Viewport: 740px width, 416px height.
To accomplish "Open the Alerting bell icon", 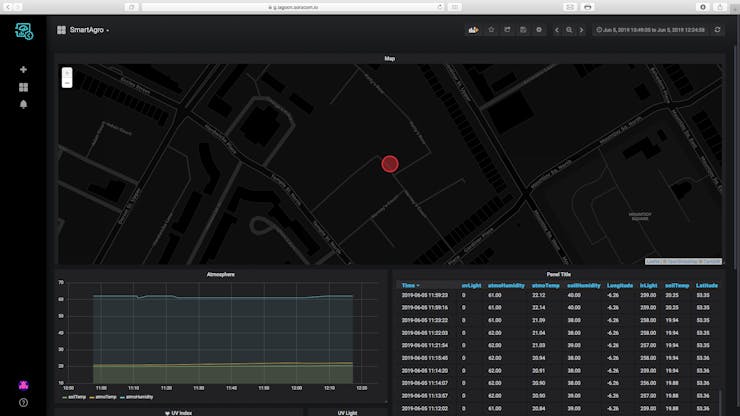I will point(23,104).
